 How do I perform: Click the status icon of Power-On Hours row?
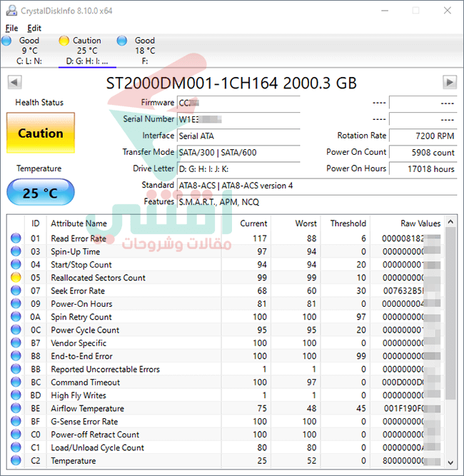click(16, 303)
